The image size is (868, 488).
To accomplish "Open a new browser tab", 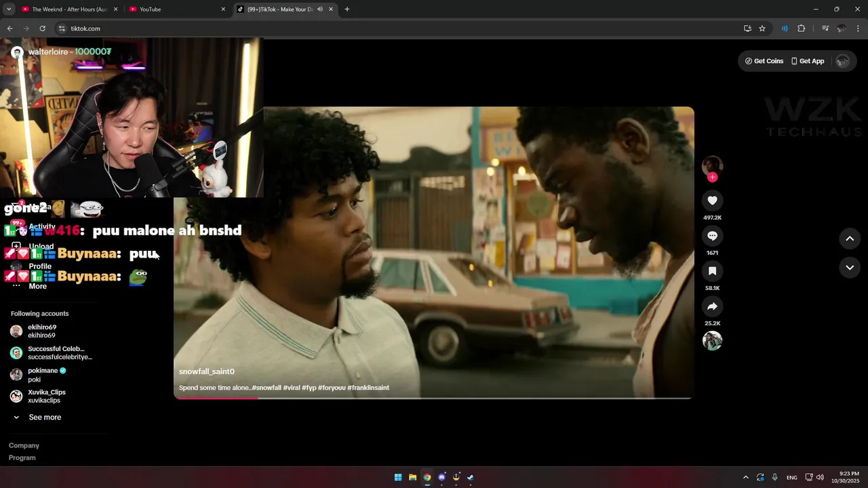I will click(x=347, y=9).
